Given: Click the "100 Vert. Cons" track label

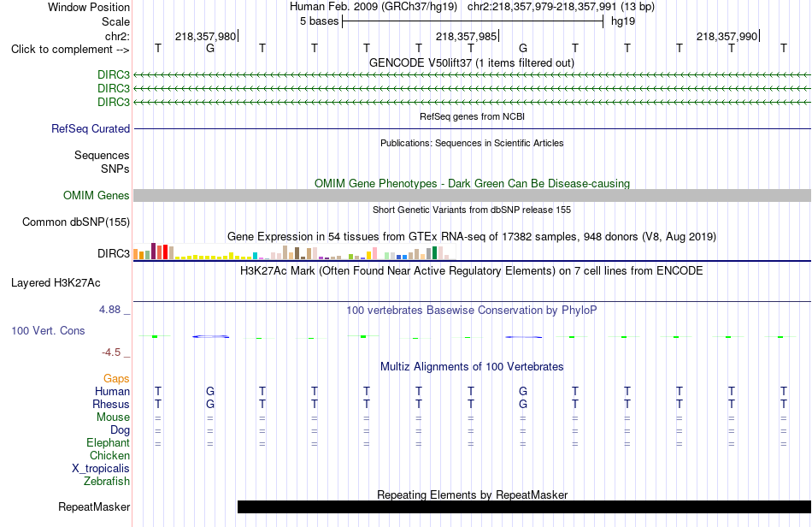Looking at the screenshot, I should point(48,330).
